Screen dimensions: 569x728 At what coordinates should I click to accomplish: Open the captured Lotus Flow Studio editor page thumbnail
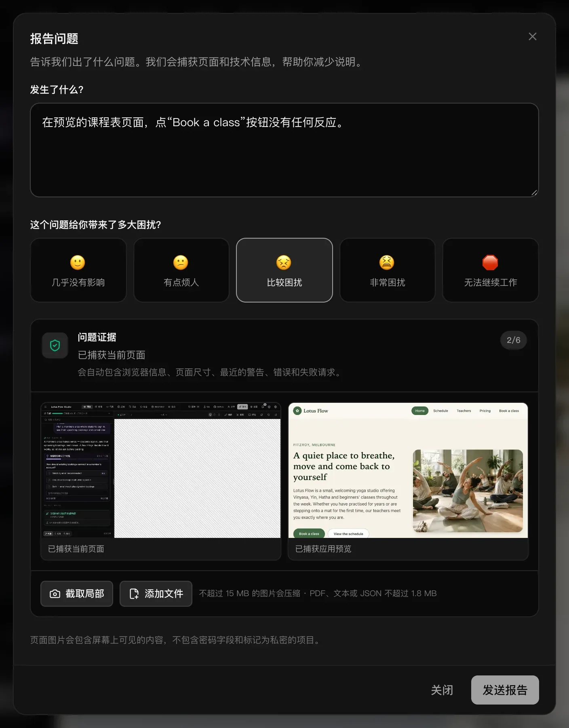tap(161, 481)
